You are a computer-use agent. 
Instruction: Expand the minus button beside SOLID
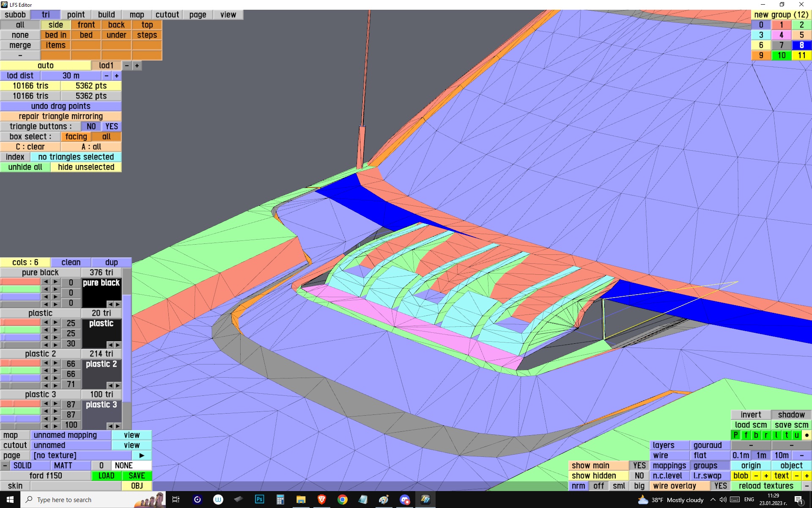pyautogui.click(x=5, y=466)
